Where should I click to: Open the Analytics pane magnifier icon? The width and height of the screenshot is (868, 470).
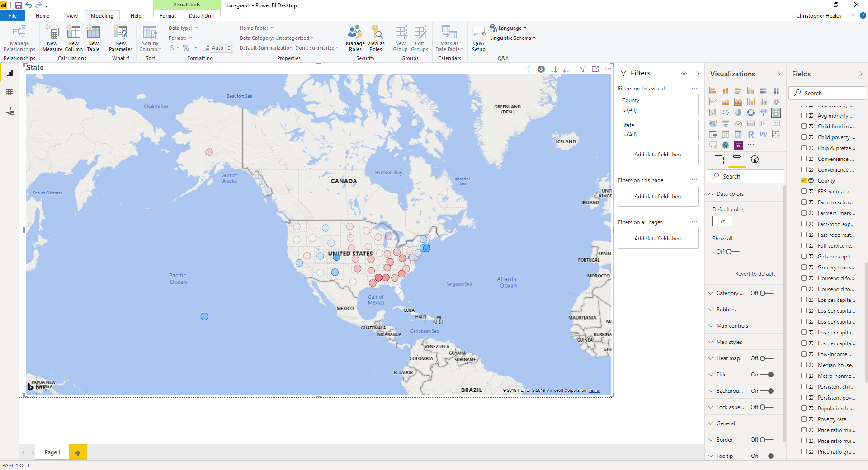755,160
